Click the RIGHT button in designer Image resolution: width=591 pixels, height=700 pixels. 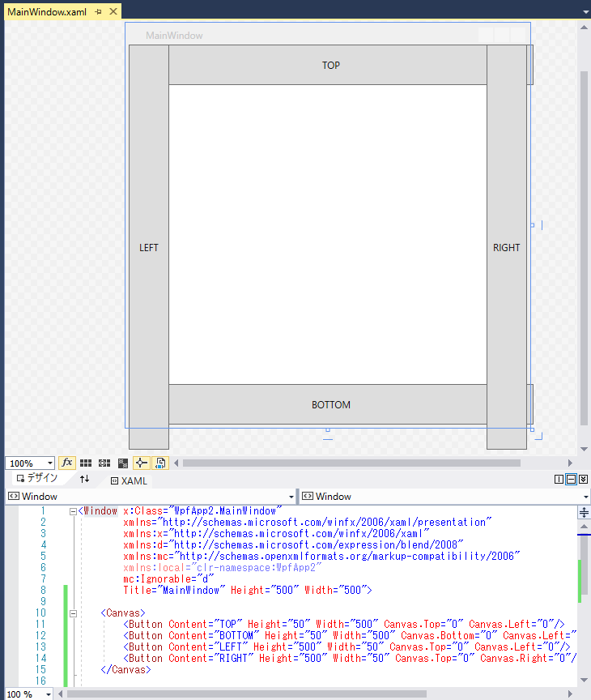(507, 247)
